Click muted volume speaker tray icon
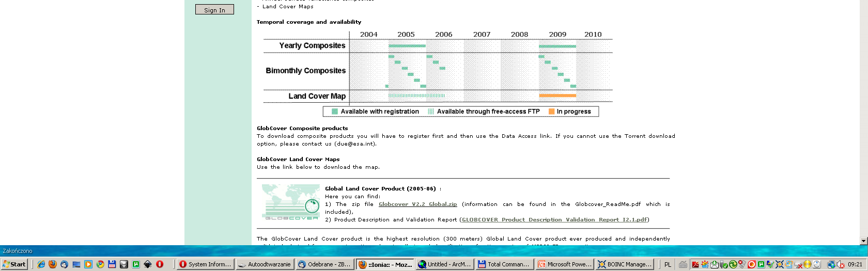Image resolution: width=868 pixels, height=271 pixels. [841, 264]
